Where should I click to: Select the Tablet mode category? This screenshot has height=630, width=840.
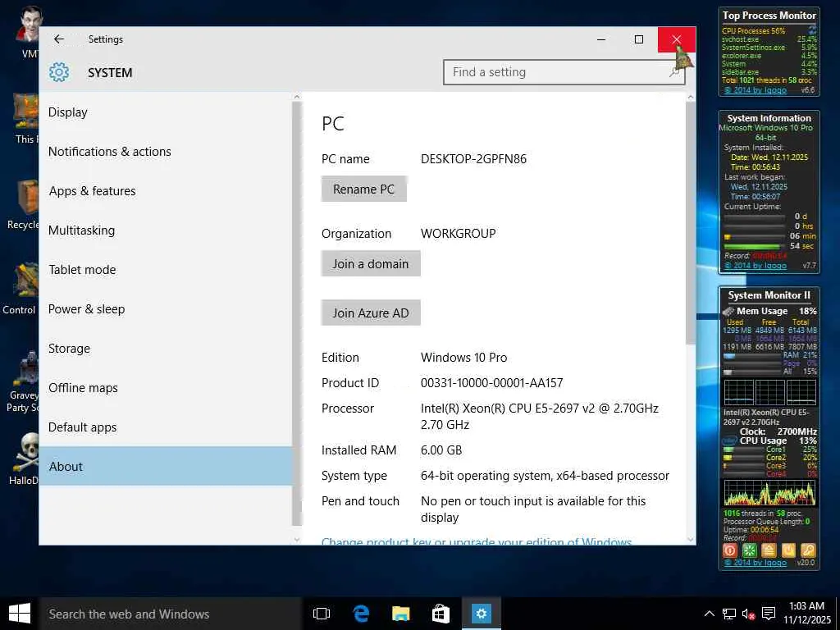coord(165,269)
